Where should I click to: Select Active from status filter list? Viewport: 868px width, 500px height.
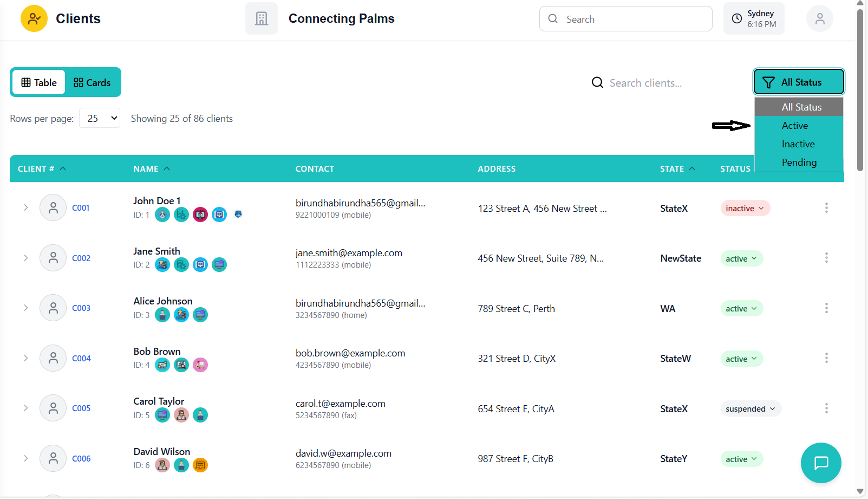click(x=794, y=126)
